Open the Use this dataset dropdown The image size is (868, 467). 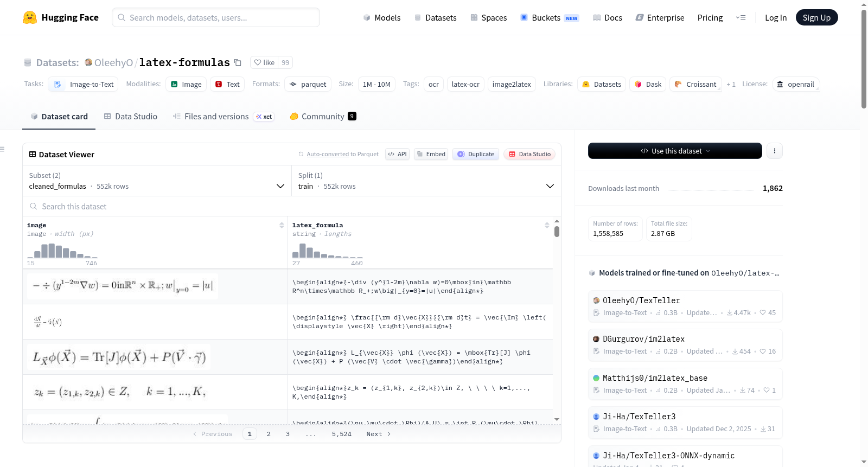(x=675, y=151)
